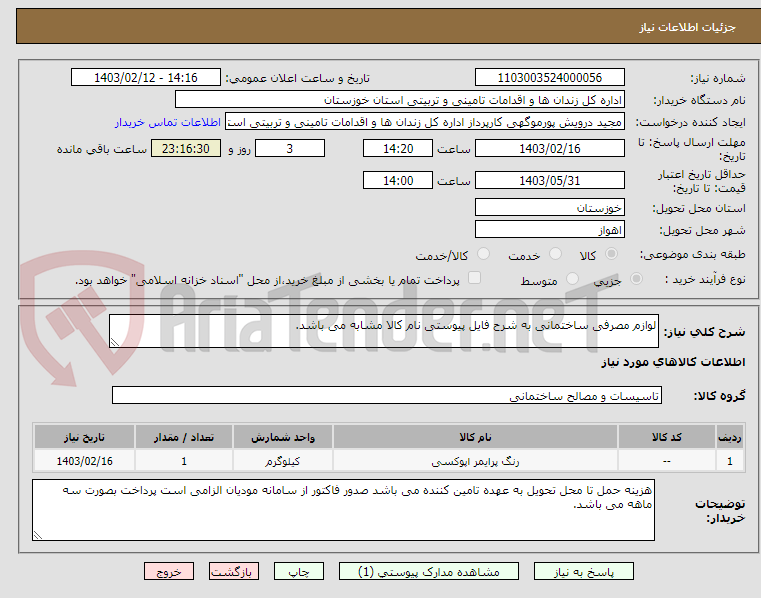Click the نام کالا column header
Viewport: 761px width, 598px height.
coord(475,437)
